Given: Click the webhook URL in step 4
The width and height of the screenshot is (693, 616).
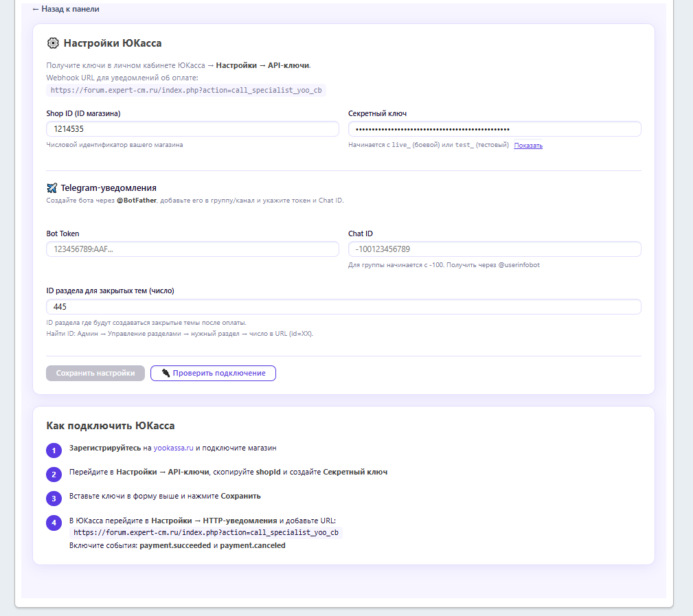Looking at the screenshot, I should 206,532.
